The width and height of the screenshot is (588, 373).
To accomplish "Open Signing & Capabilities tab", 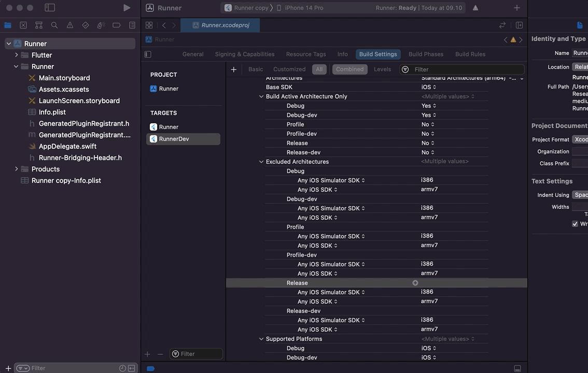I will [x=245, y=54].
